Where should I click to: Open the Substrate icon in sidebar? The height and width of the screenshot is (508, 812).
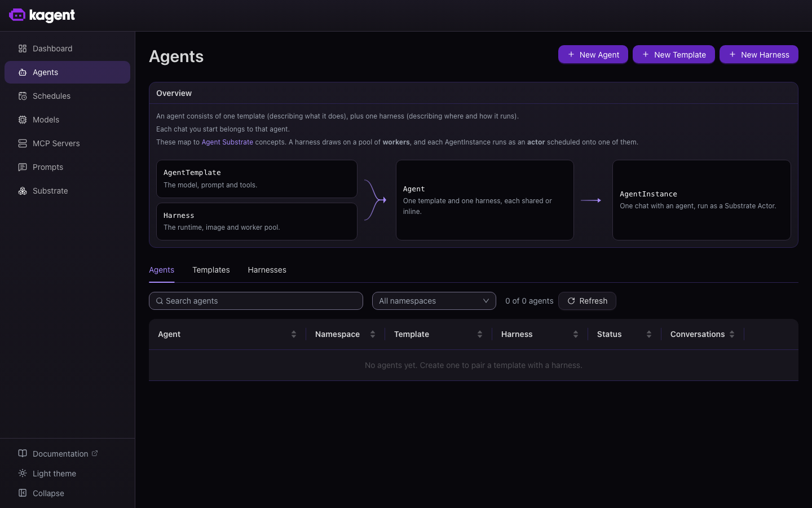pyautogui.click(x=23, y=191)
